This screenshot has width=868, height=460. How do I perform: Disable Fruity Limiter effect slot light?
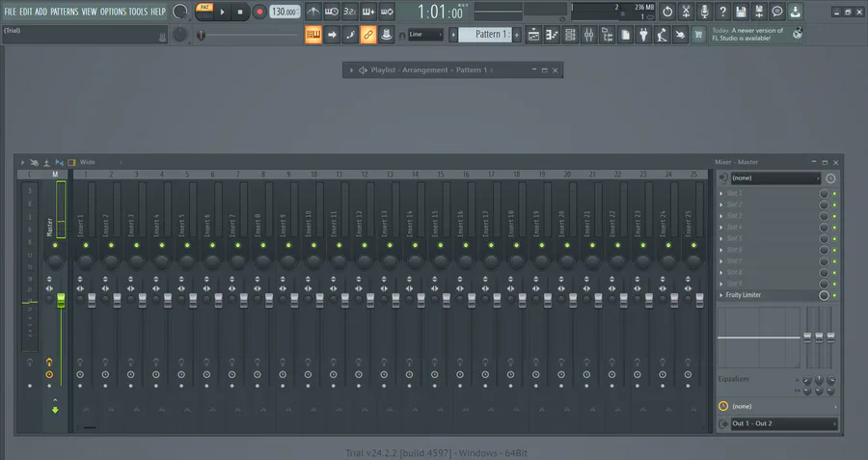coord(835,295)
